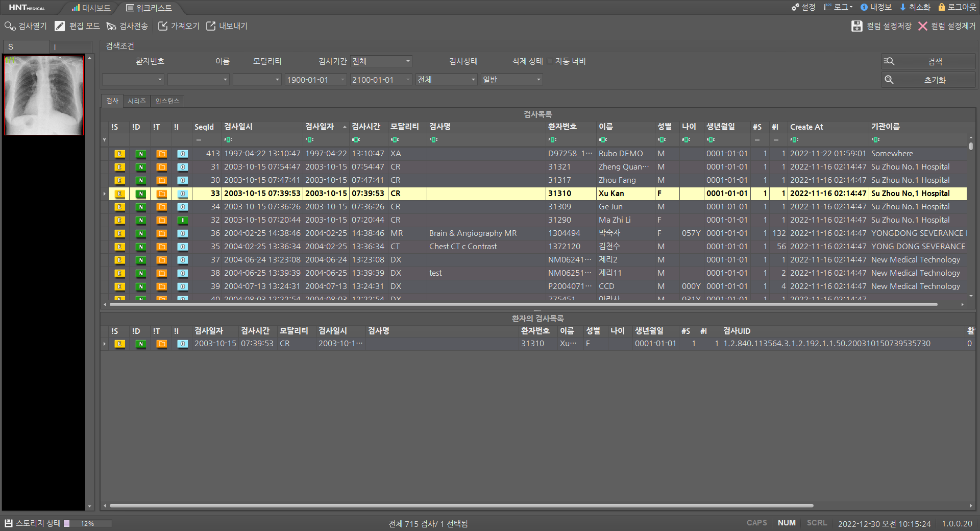This screenshot has width=980, height=531.
Task: Click 검사UID value 1.2.840.113564...
Action: (826, 344)
